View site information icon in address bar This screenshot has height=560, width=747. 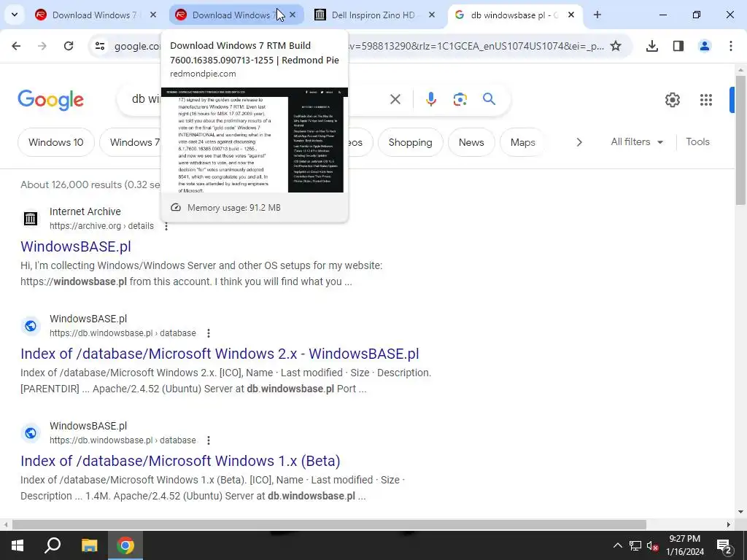pyautogui.click(x=99, y=46)
